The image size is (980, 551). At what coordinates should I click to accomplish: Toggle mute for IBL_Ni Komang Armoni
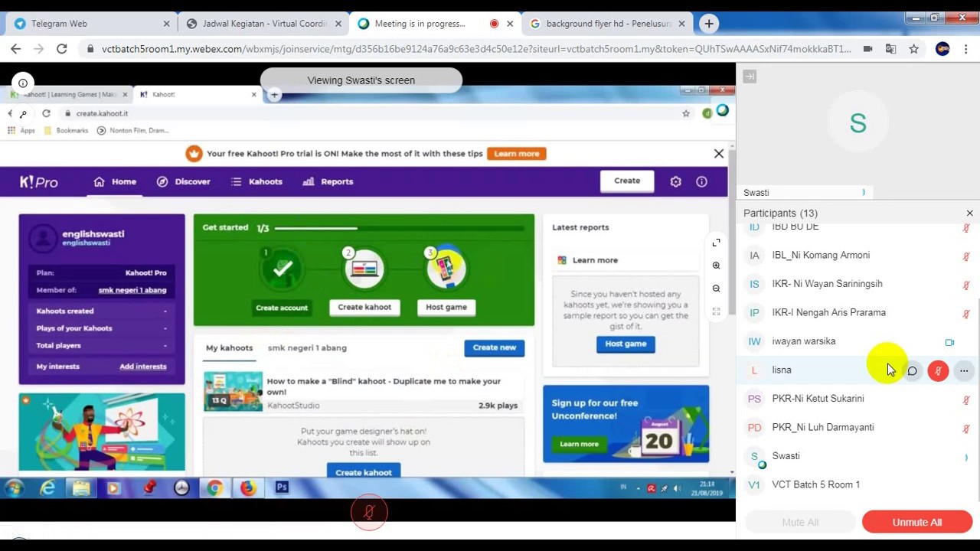pyautogui.click(x=966, y=256)
